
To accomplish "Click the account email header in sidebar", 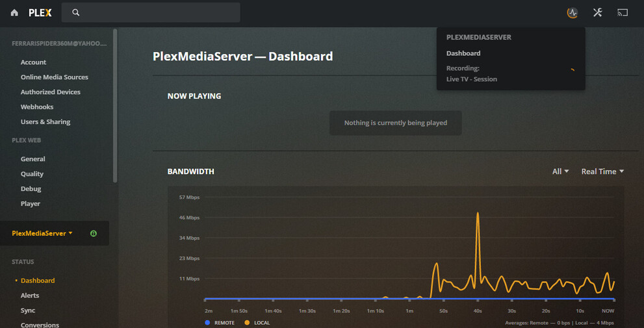I will tap(59, 44).
